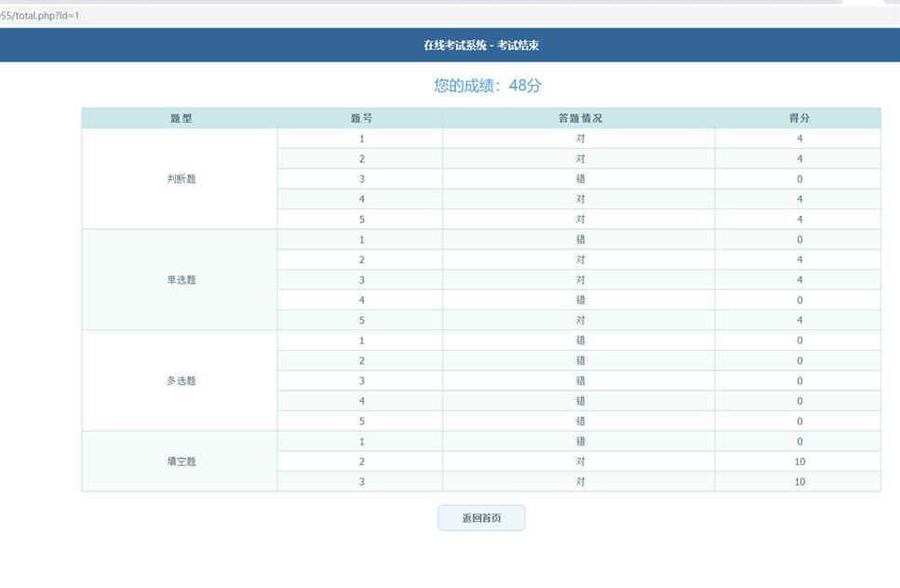Click the 单选题 category cell
The height and width of the screenshot is (588, 900).
pyautogui.click(x=180, y=280)
